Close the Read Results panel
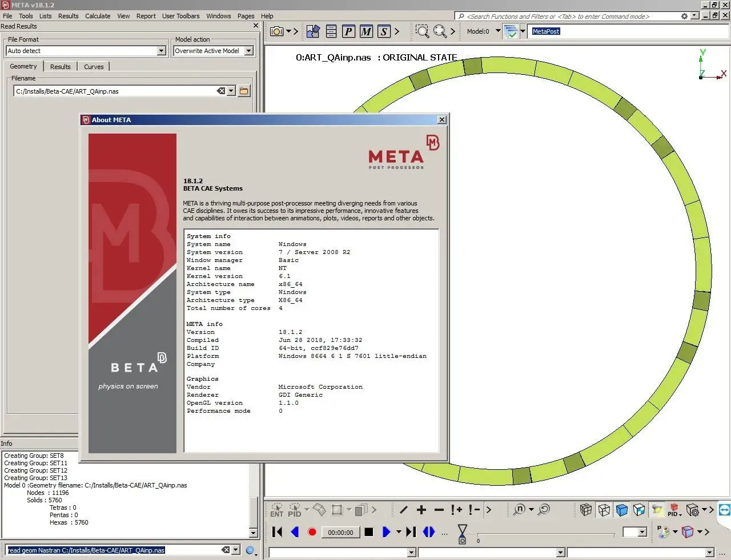Image resolution: width=731 pixels, height=560 pixels. (x=256, y=26)
